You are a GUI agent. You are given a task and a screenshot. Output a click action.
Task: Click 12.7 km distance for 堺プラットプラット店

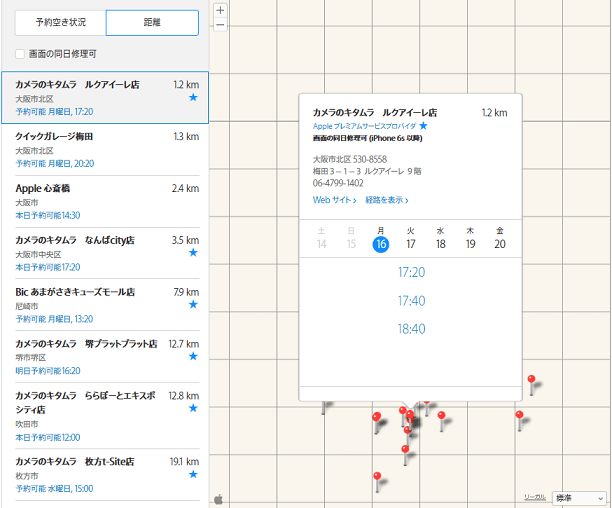point(183,344)
